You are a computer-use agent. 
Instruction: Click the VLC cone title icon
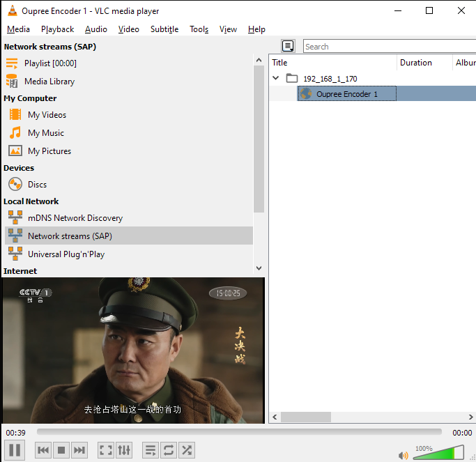[12, 10]
